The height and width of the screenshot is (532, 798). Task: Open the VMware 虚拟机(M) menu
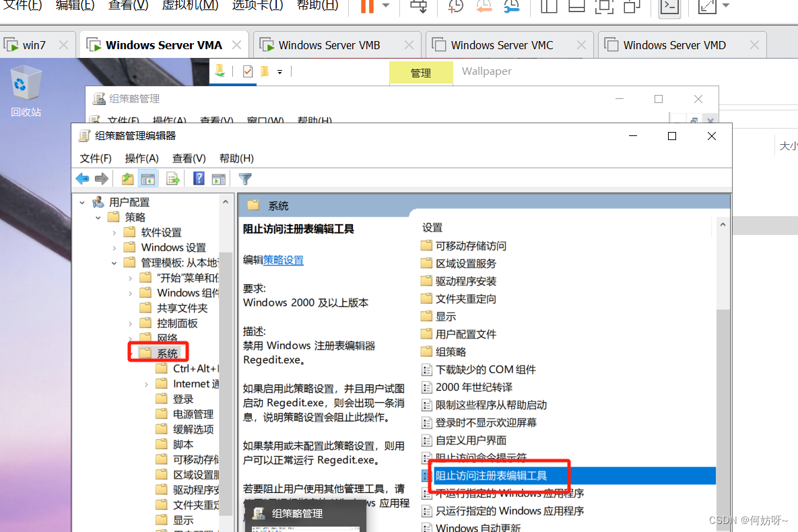point(191,5)
